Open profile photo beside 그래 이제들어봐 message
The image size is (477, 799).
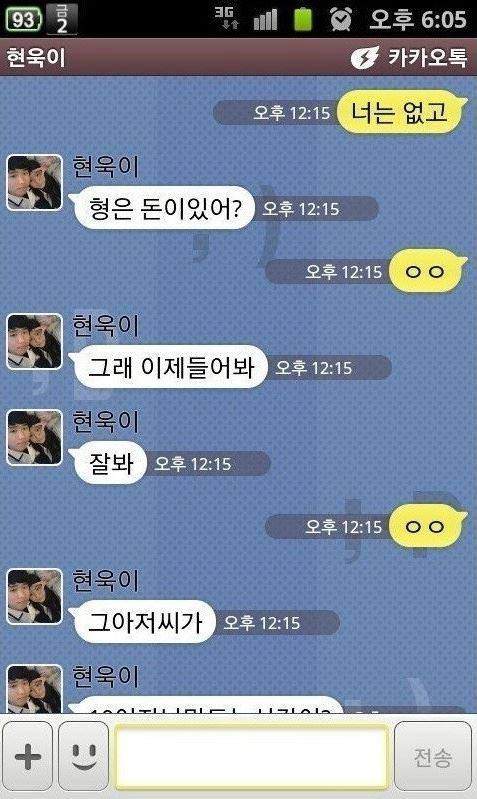pyautogui.click(x=34, y=341)
